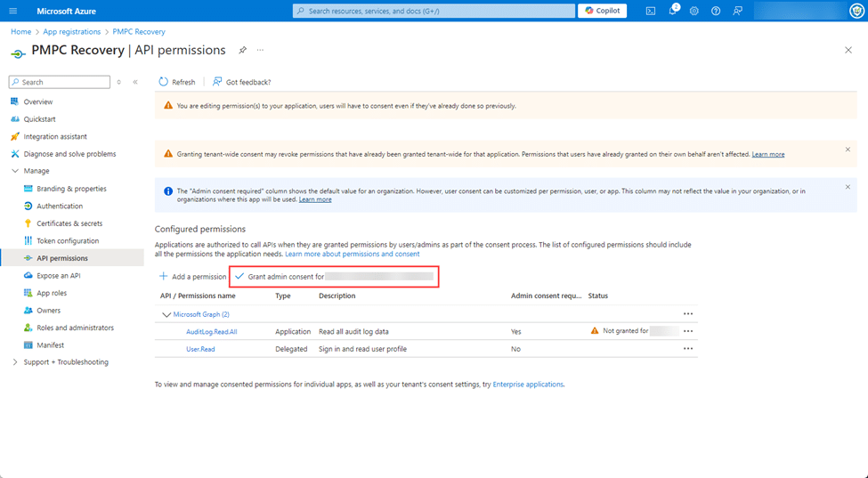Expand Support + Troubleshooting section
868x478 pixels.
(15, 362)
